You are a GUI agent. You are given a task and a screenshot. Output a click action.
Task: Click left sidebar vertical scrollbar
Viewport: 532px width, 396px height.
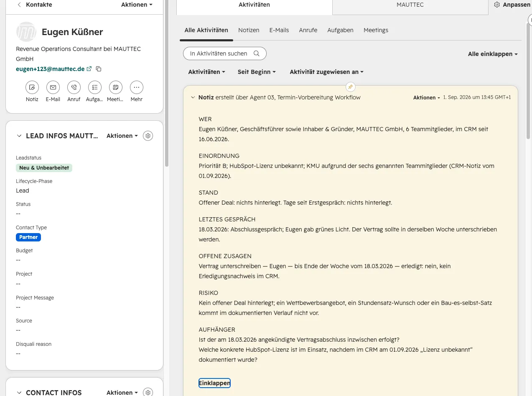167,84
